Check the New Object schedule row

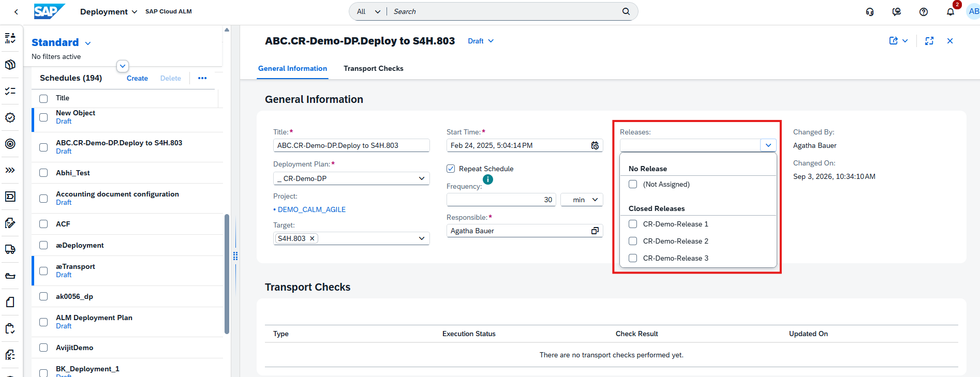(43, 117)
